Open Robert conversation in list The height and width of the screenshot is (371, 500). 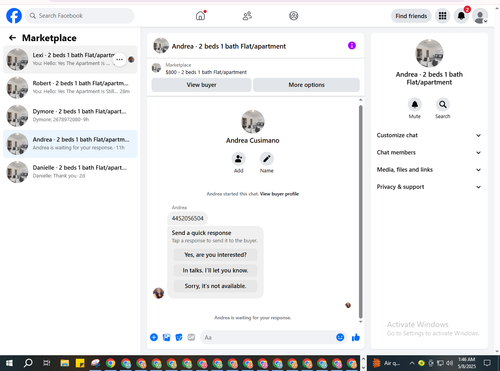(70, 87)
